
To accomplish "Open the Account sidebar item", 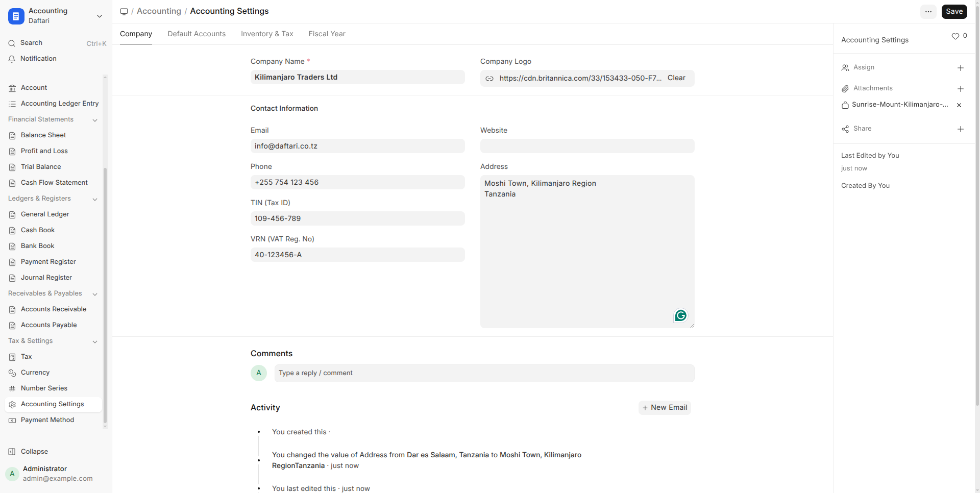I will point(53,88).
